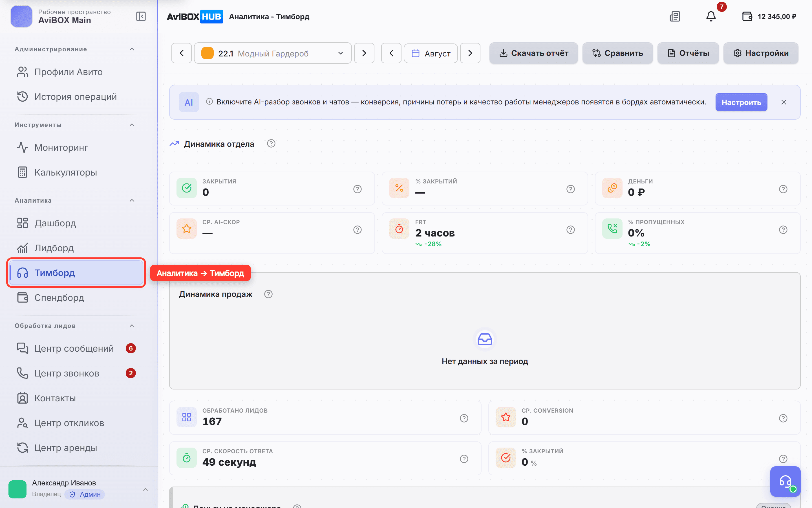Image resolution: width=812 pixels, height=508 pixels.
Task: Open Центр звонков in sidebar
Action: click(76, 373)
